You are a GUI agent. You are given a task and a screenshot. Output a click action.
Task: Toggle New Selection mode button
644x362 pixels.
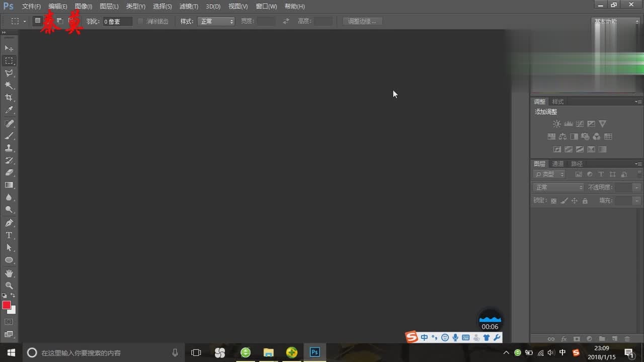[37, 21]
